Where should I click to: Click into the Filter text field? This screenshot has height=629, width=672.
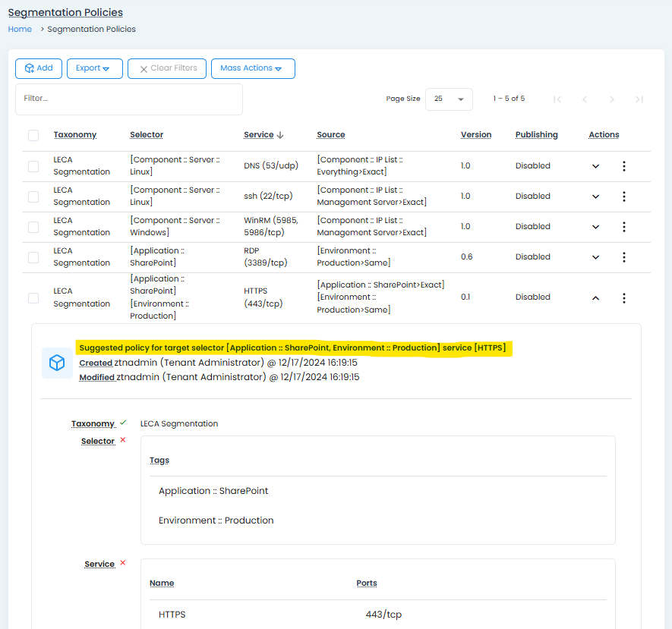pyautogui.click(x=129, y=99)
